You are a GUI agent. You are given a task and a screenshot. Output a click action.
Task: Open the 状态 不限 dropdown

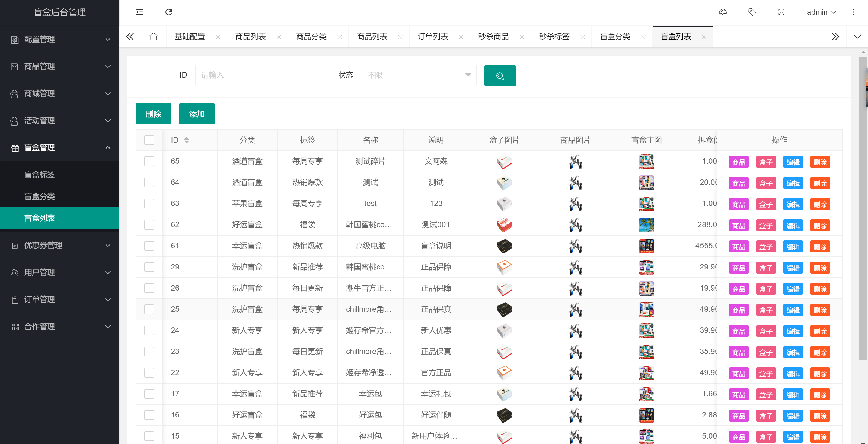419,75
